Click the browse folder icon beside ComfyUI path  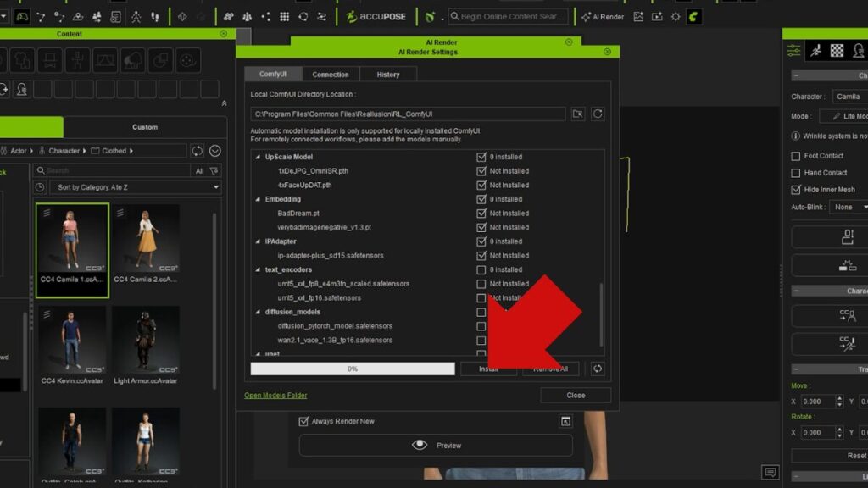578,114
